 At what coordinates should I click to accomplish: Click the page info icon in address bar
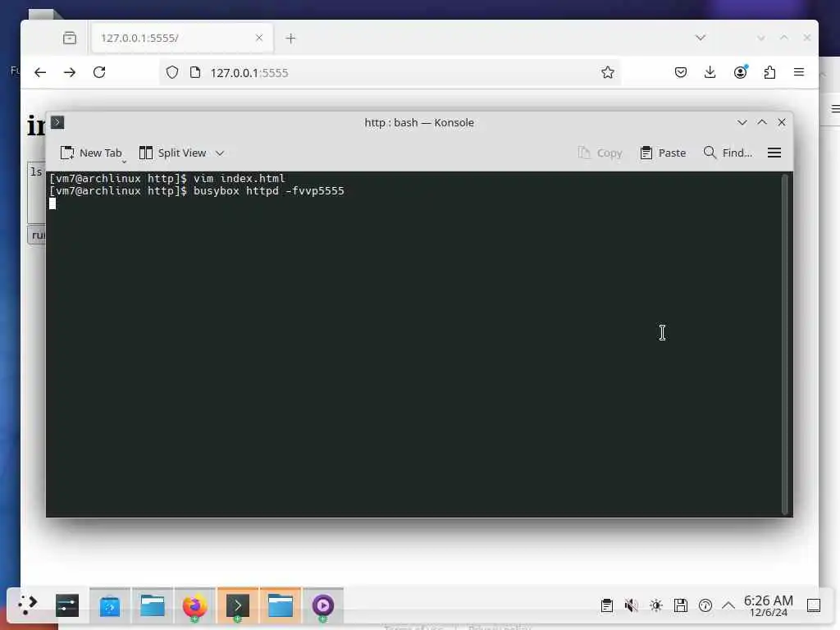click(x=195, y=72)
